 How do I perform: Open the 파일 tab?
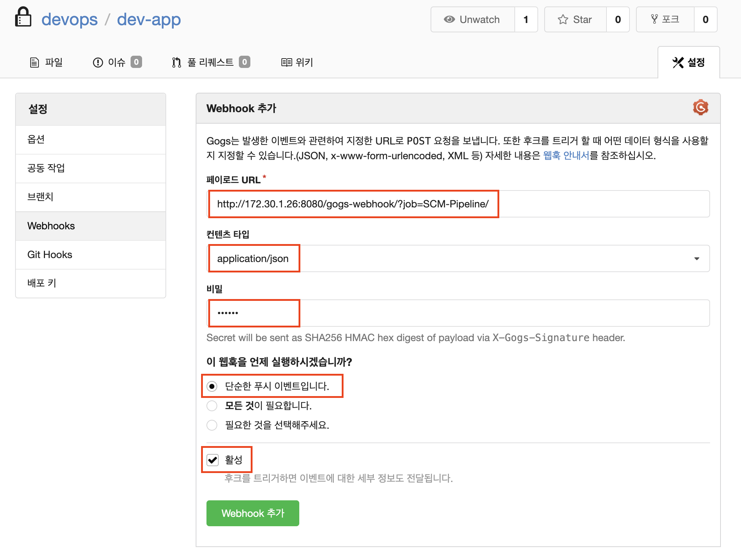(46, 63)
